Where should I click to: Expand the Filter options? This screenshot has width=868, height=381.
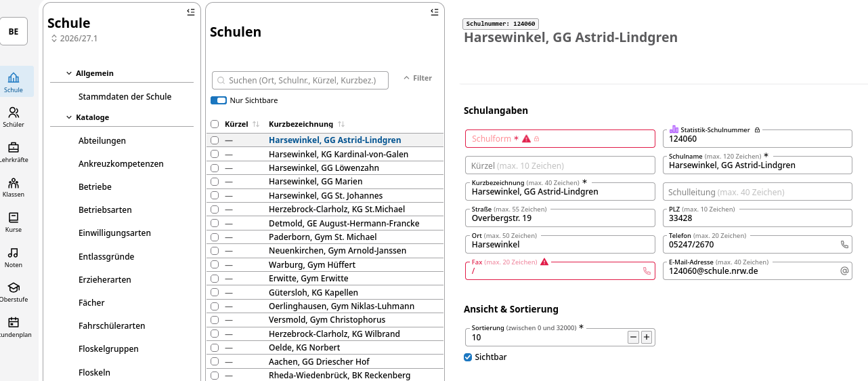pyautogui.click(x=418, y=78)
